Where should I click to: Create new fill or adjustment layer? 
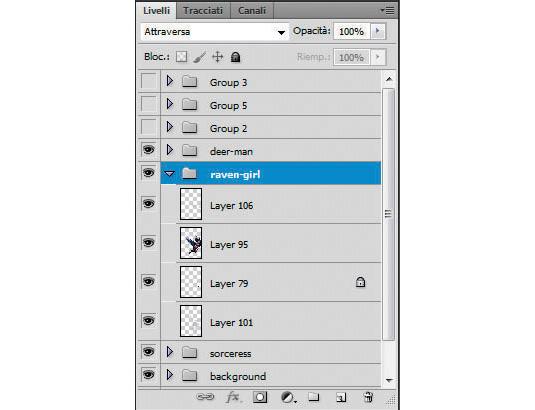(x=288, y=397)
